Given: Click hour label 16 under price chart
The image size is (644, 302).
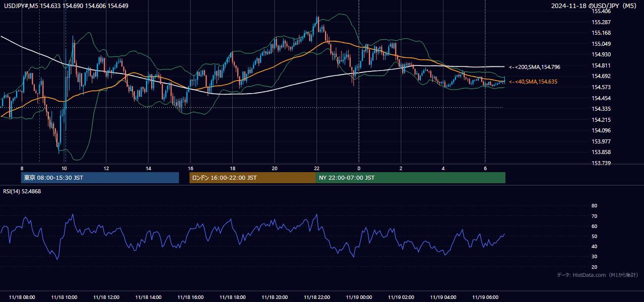Looking at the screenshot, I should (x=190, y=168).
